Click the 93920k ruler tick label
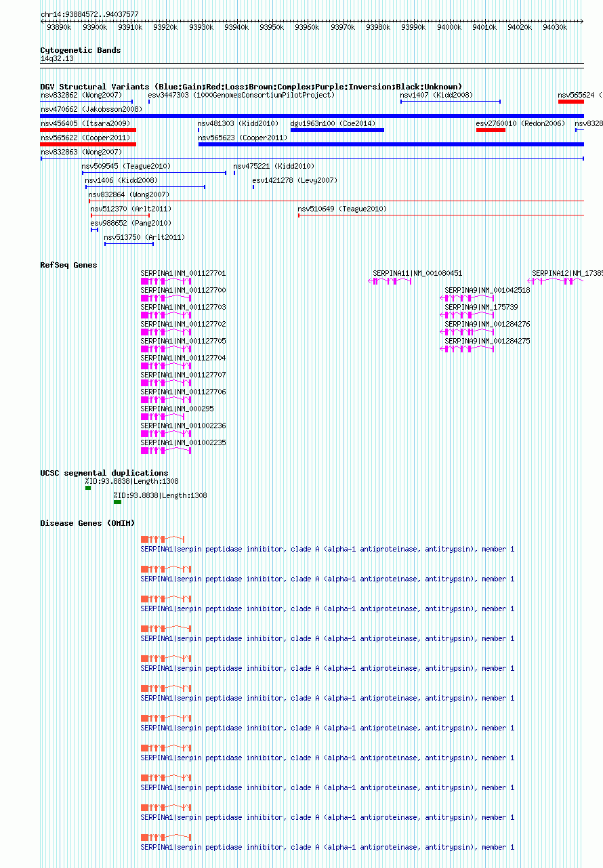 [x=165, y=27]
